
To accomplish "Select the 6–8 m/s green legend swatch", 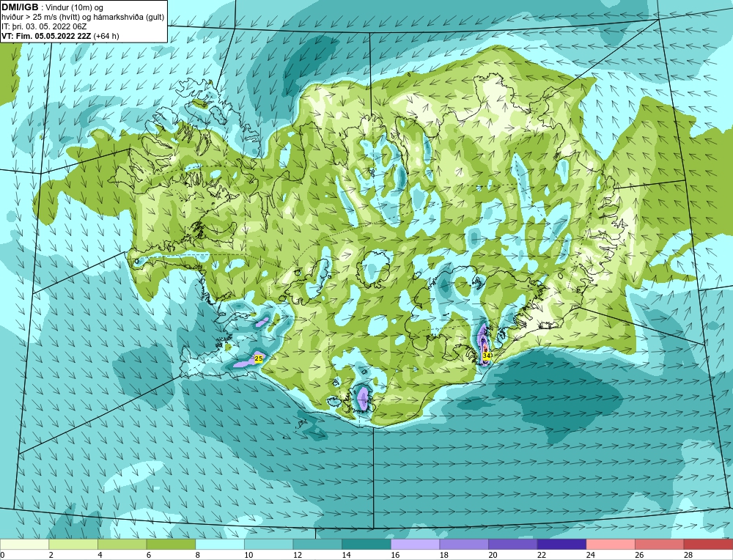I will (171, 544).
